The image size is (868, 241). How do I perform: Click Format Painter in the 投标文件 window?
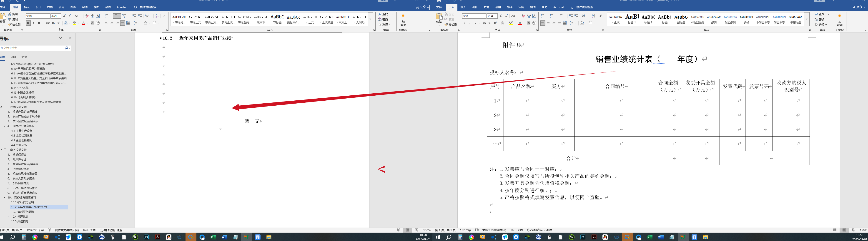coord(14,25)
